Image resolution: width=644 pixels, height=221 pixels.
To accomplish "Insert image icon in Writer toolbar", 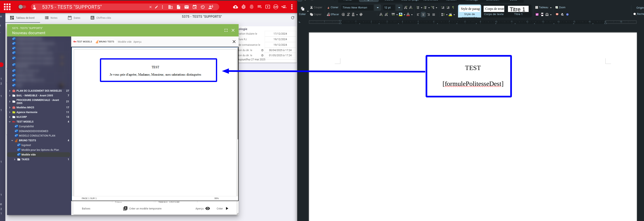I will (537, 14).
